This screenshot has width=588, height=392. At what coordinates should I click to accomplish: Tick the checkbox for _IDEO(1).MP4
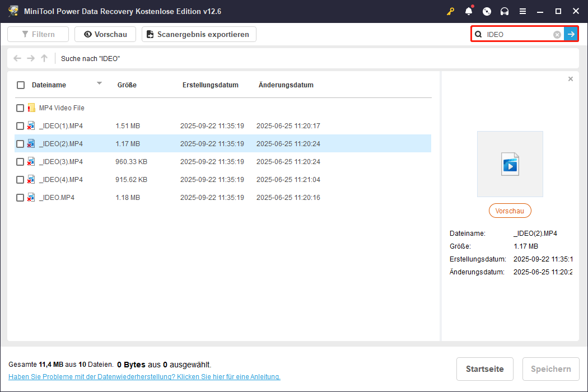(20, 126)
